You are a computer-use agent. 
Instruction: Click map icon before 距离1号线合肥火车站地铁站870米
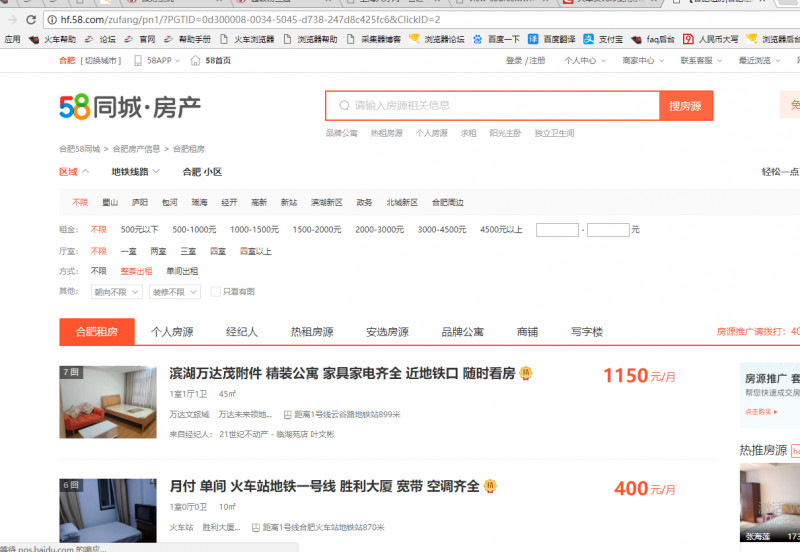click(x=256, y=528)
